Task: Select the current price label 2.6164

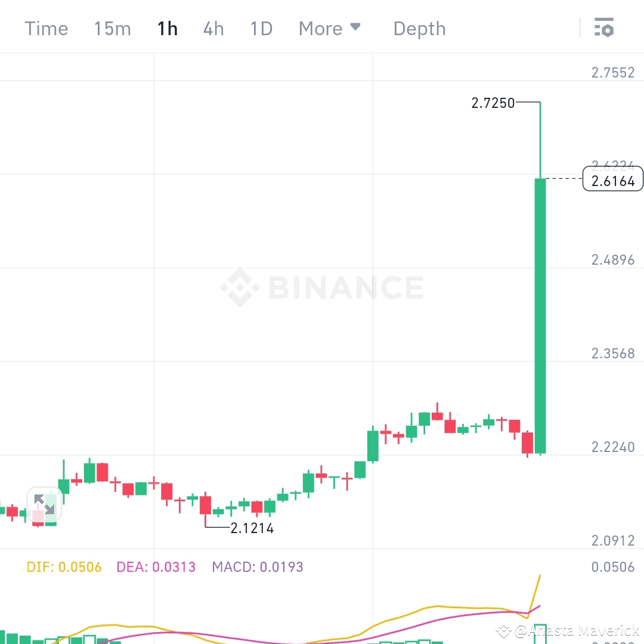Action: [612, 179]
